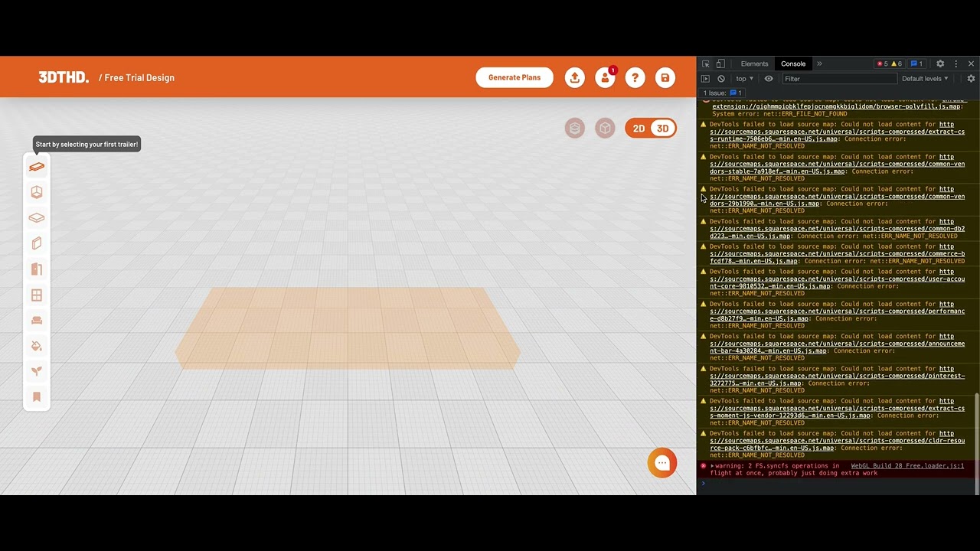980x551 pixels.
Task: Select the window tool
Action: tap(37, 295)
